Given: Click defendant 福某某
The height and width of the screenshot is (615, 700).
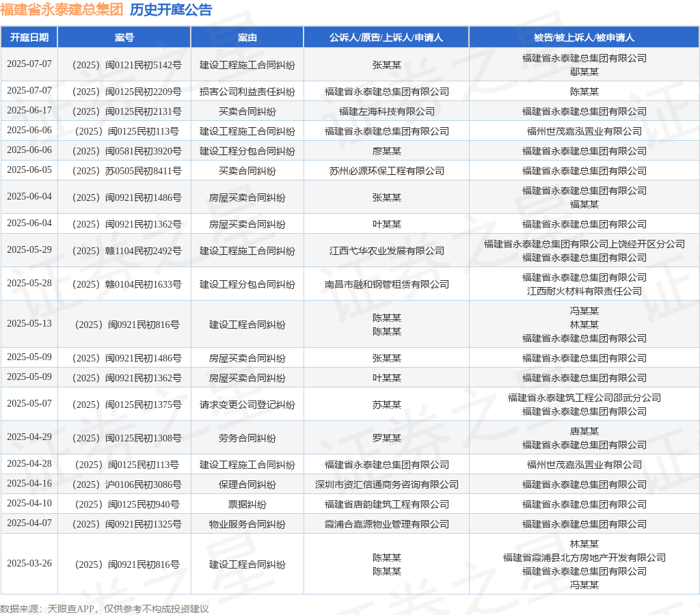Looking at the screenshot, I should [x=584, y=204].
